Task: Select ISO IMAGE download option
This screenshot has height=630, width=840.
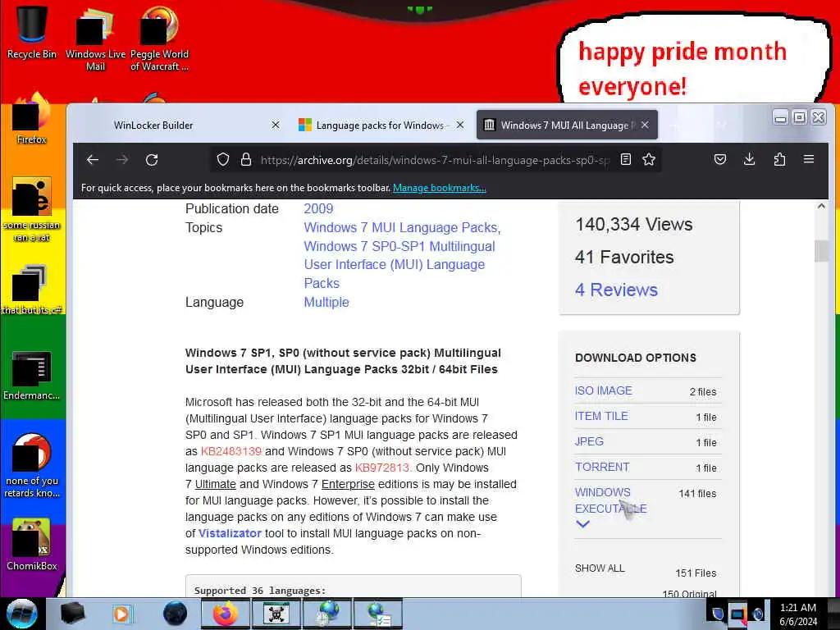Action: click(x=603, y=390)
